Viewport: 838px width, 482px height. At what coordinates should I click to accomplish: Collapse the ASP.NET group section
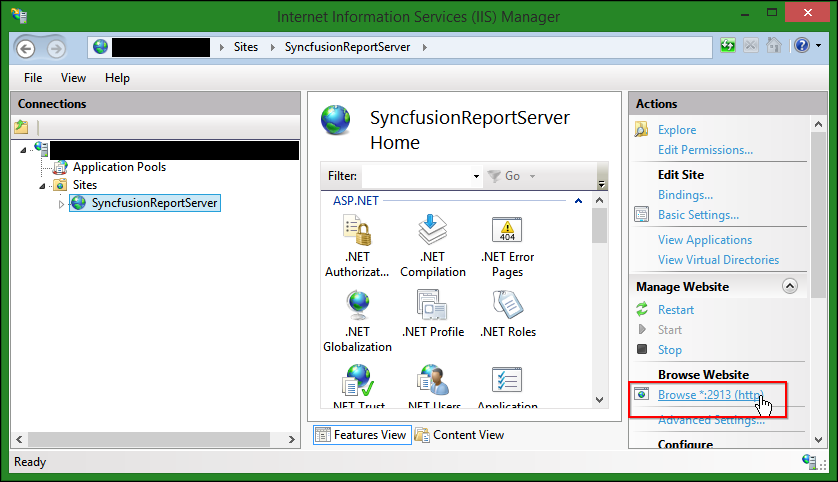click(x=578, y=201)
